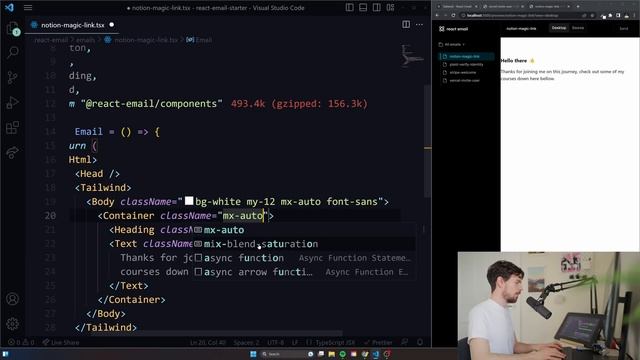
Task: Click the browser back arrow
Action: coord(437,15)
